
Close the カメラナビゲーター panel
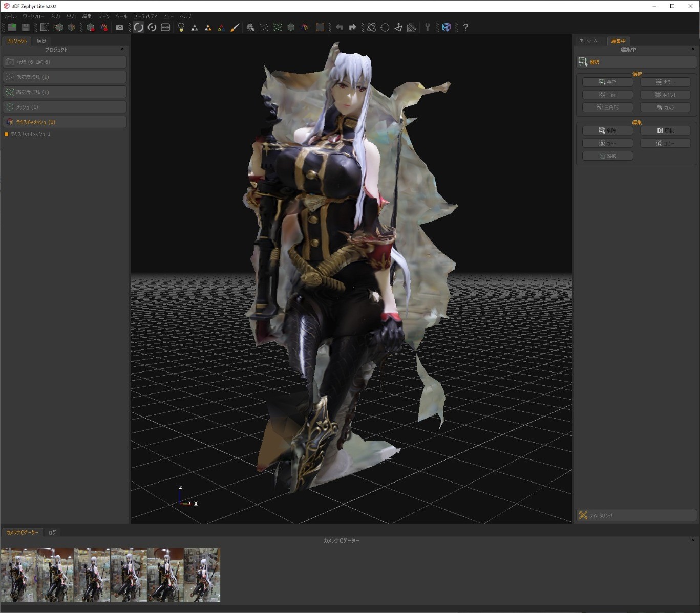click(x=693, y=540)
